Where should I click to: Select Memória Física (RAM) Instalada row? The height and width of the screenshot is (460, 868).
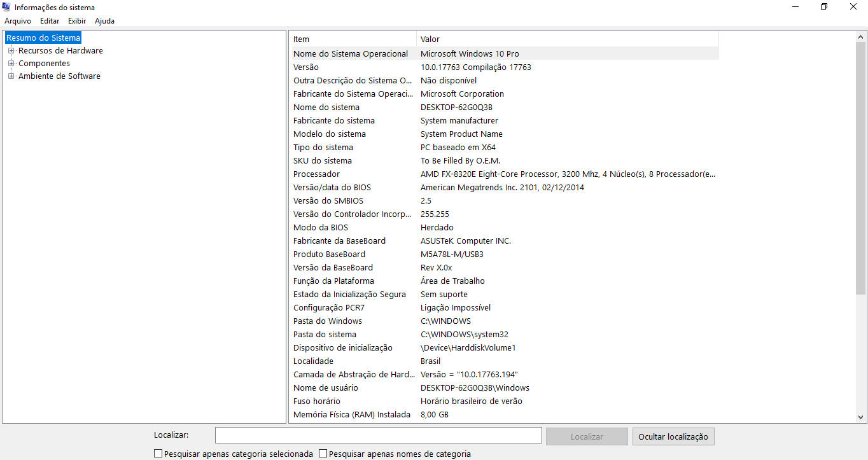pyautogui.click(x=505, y=415)
